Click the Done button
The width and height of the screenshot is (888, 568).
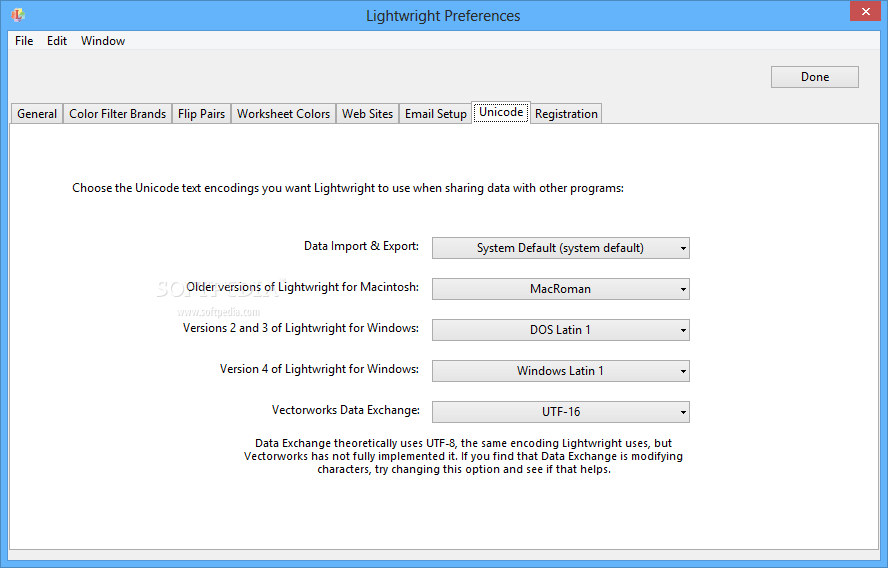814,77
